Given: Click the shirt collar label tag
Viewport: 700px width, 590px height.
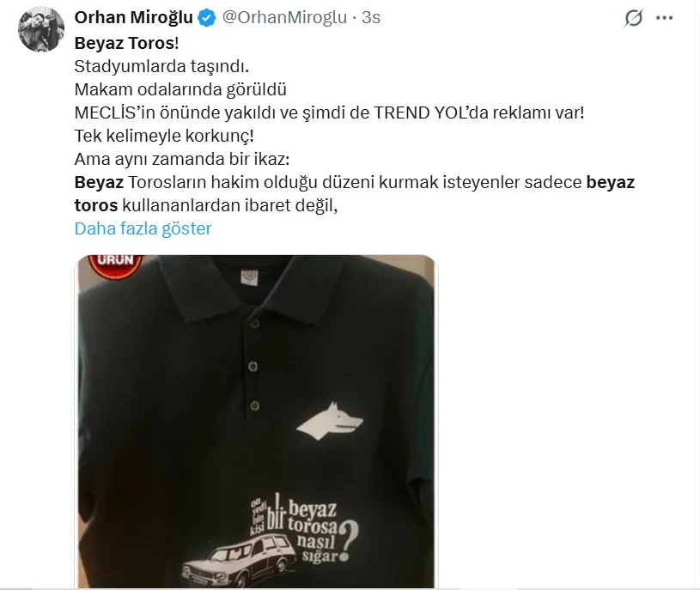Looking at the screenshot, I should tap(249, 277).
